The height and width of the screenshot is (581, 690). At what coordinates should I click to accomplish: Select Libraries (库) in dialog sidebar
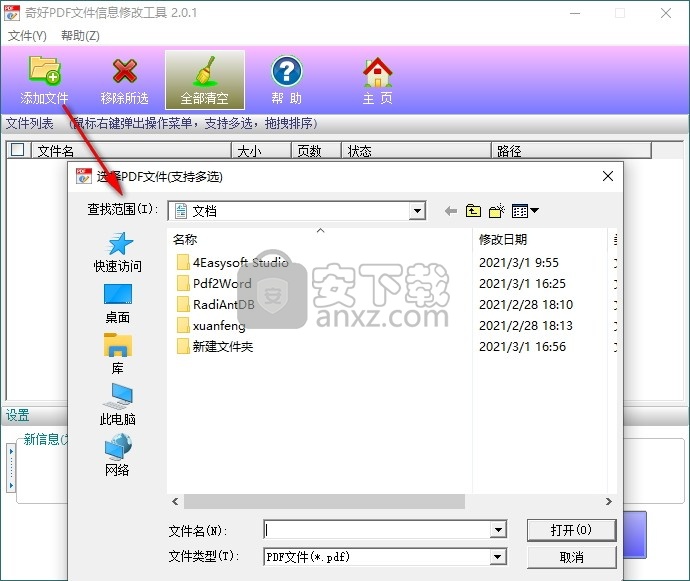click(x=118, y=354)
